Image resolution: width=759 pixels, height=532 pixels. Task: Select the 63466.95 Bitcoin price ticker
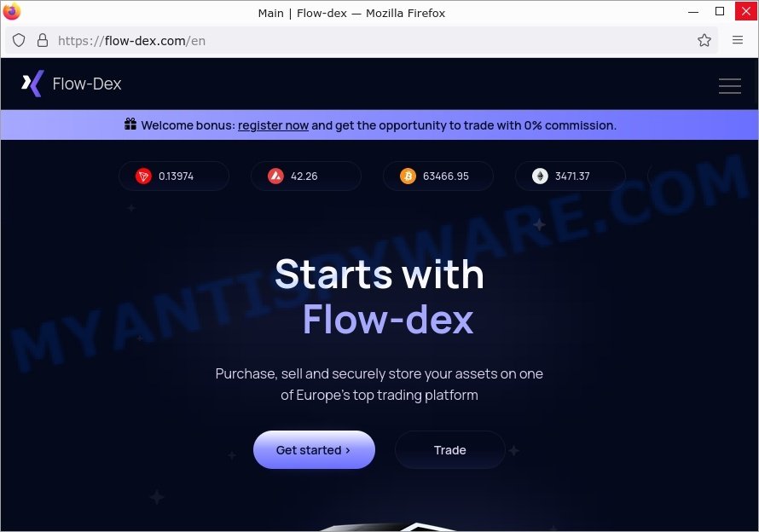438,176
